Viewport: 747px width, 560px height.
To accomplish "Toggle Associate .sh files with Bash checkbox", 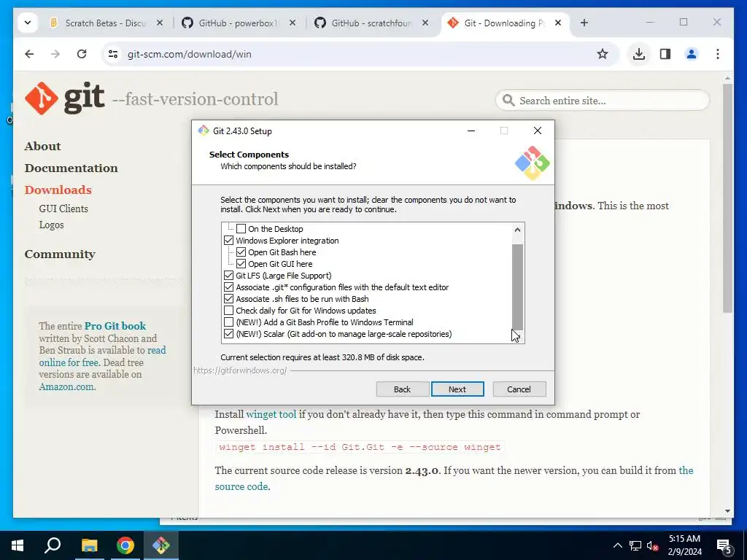I will tap(228, 298).
